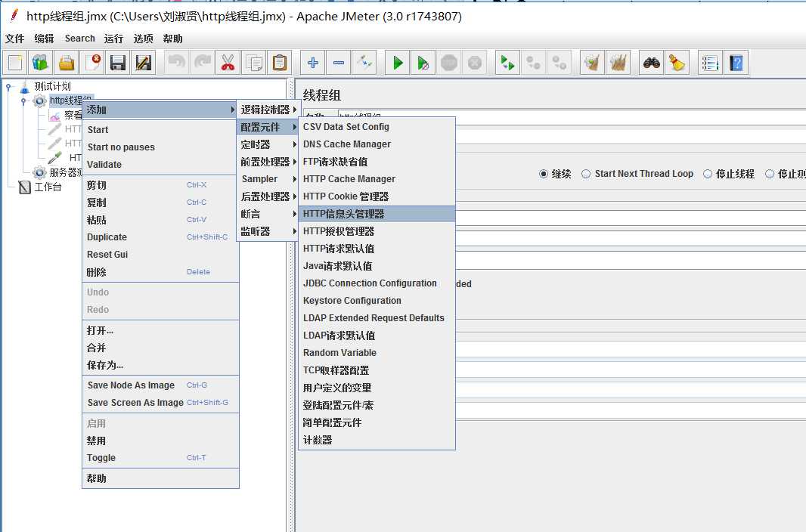806x532 pixels.
Task: Open the 选项 menu
Action: click(x=143, y=39)
